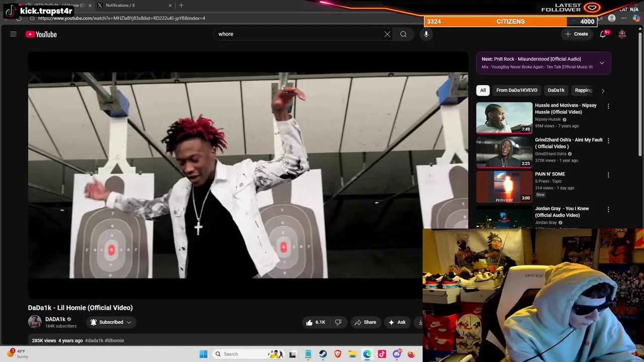Play PAIN N' SOME thumbnail
The width and height of the screenshot is (644, 362).
point(504,187)
